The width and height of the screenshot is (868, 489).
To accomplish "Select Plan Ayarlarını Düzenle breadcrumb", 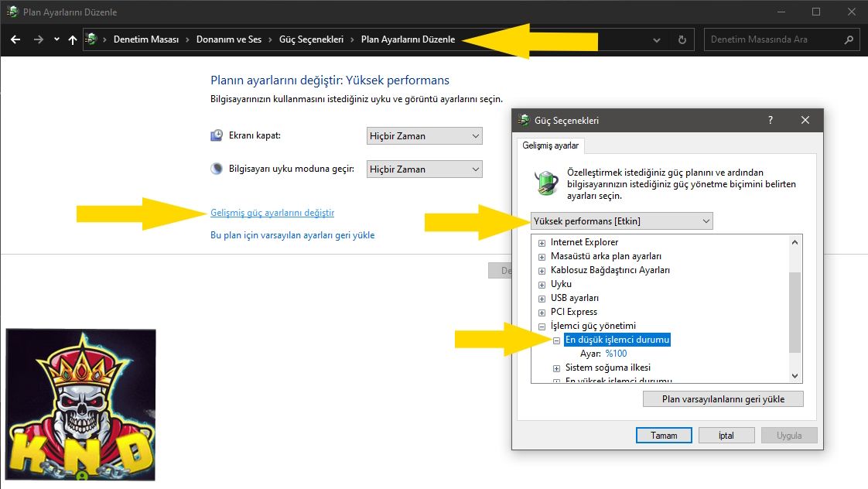I will [408, 39].
